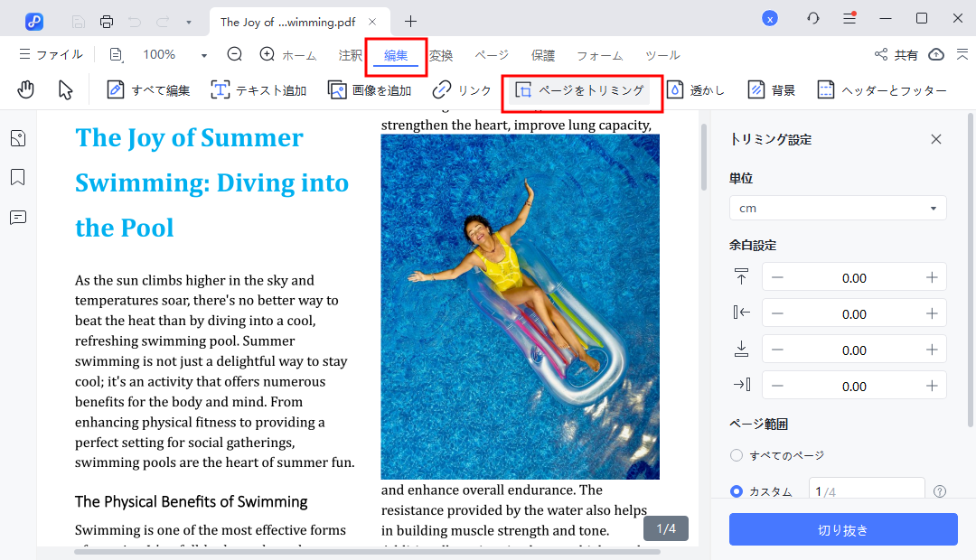Image resolution: width=976 pixels, height=560 pixels.
Task: Increase the top margin value
Action: pos(932,277)
